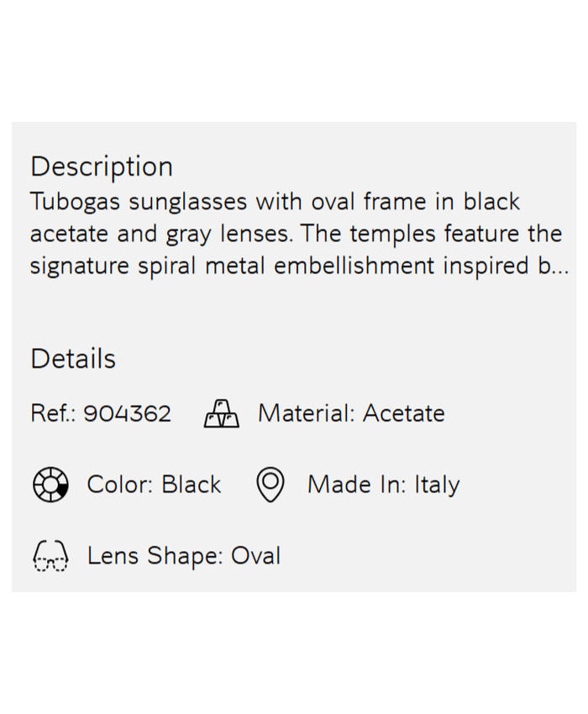Click the "Italy" country value
Viewport: 588px width, 714px height.
coord(437,485)
